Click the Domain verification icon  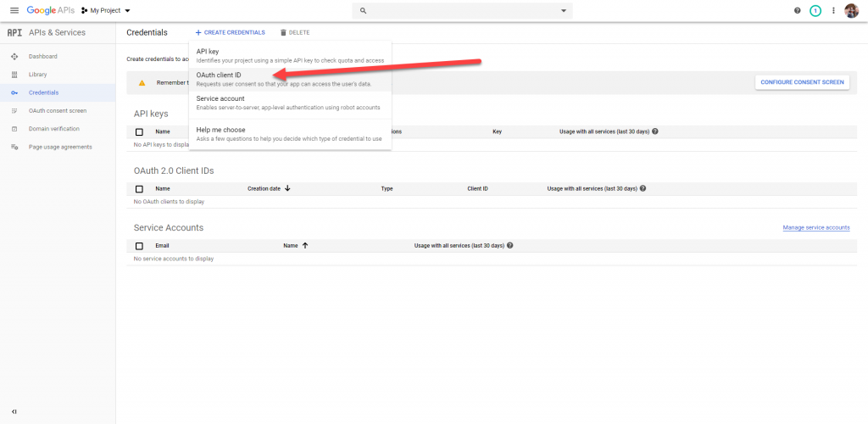(15, 129)
